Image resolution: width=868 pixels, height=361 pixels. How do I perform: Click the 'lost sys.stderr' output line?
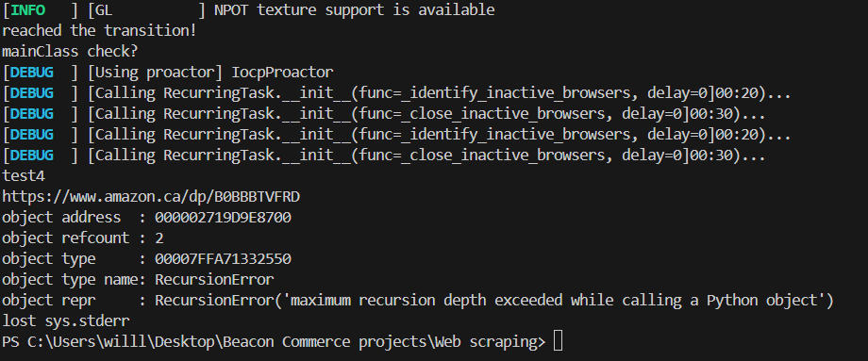point(66,321)
